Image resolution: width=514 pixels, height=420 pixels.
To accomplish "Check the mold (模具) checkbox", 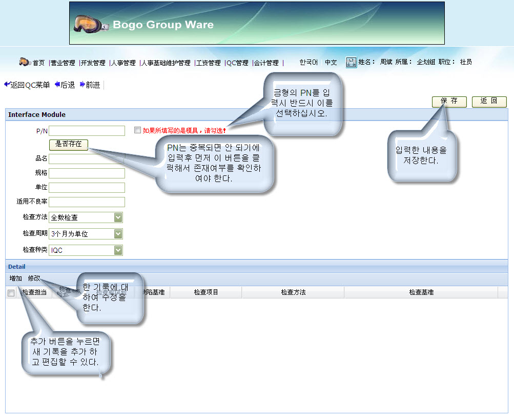I will (x=137, y=130).
